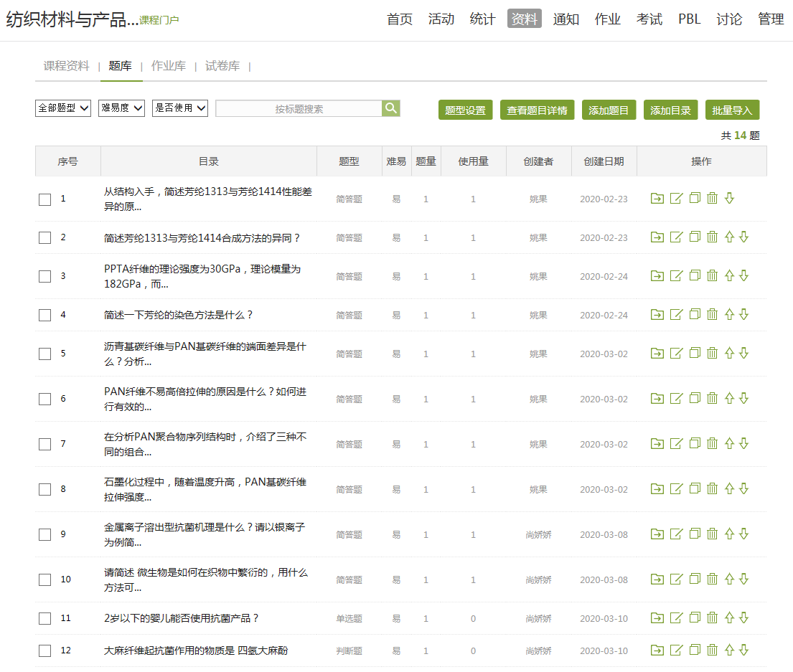Click the edit icon for question 1
Image resolution: width=793 pixels, height=672 pixels.
point(676,199)
